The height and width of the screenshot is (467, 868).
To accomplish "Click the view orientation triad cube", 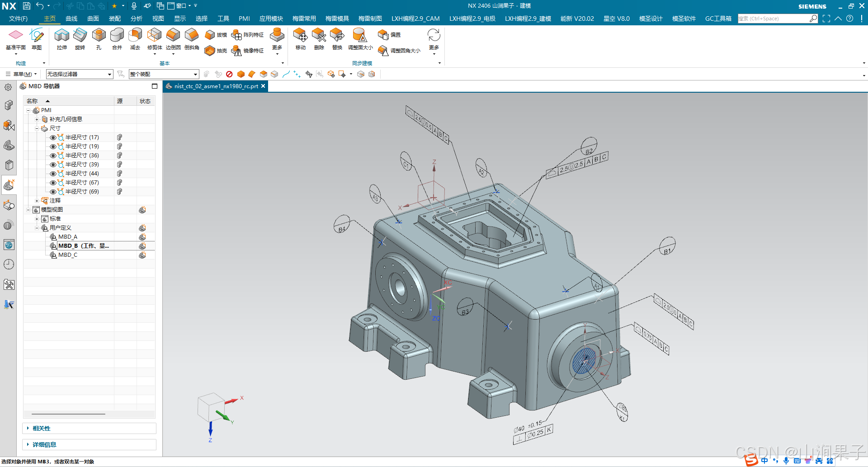I will click(211, 407).
